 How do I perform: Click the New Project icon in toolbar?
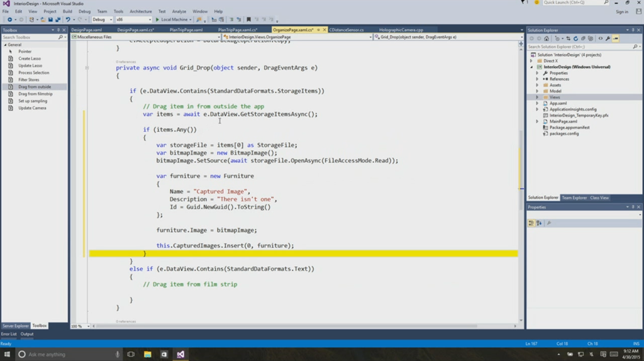(31, 19)
